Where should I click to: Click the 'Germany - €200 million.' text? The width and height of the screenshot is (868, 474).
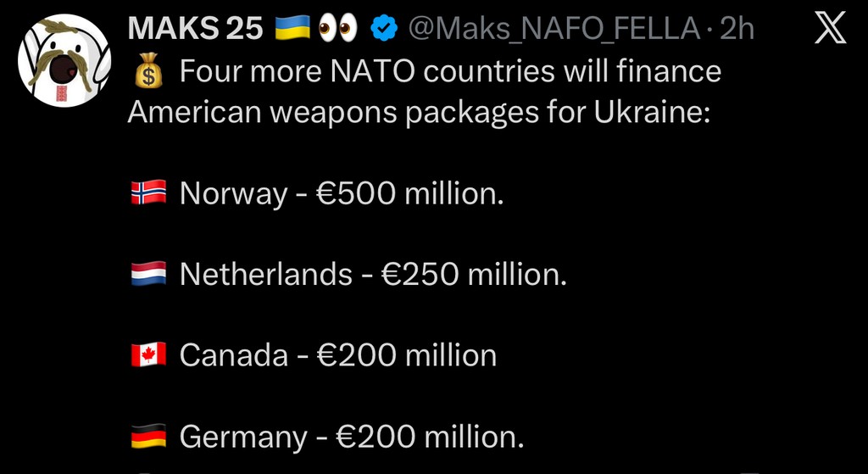click(x=352, y=438)
